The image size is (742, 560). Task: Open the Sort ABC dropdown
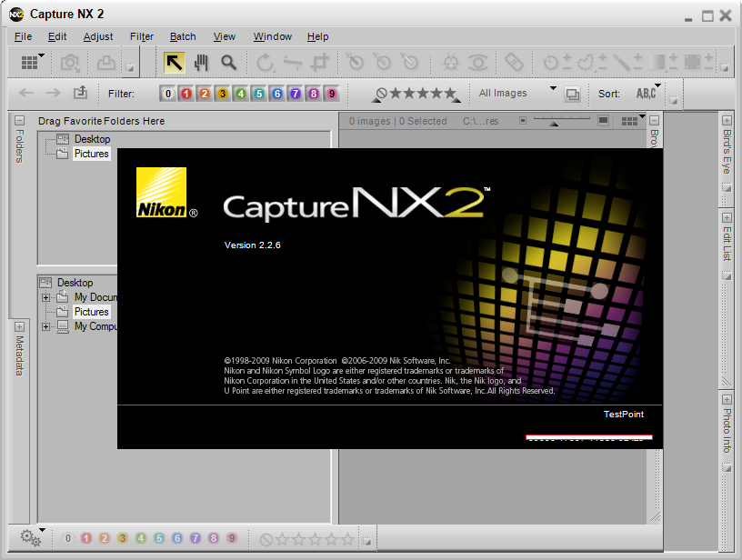pos(648,93)
